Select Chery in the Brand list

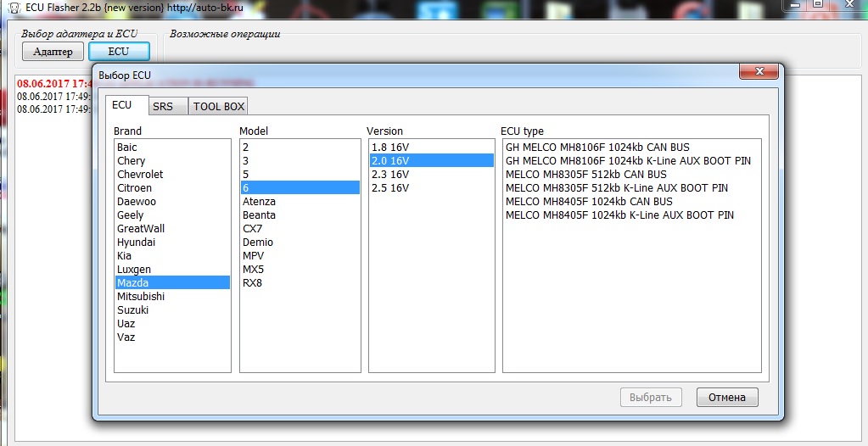[171, 161]
